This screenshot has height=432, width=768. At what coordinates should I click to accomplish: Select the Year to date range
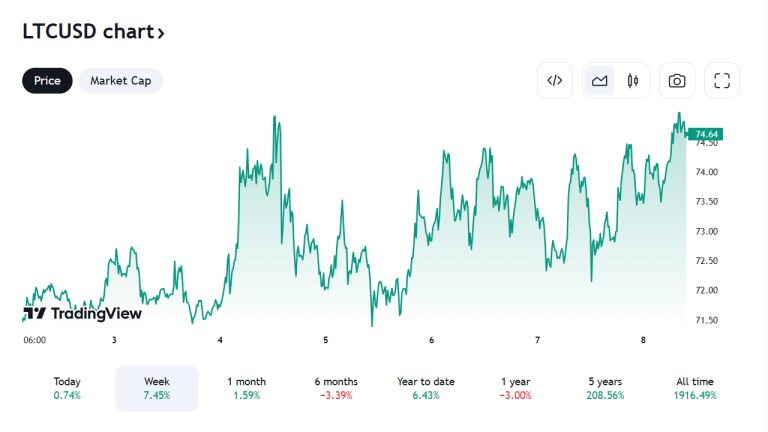coord(426,388)
